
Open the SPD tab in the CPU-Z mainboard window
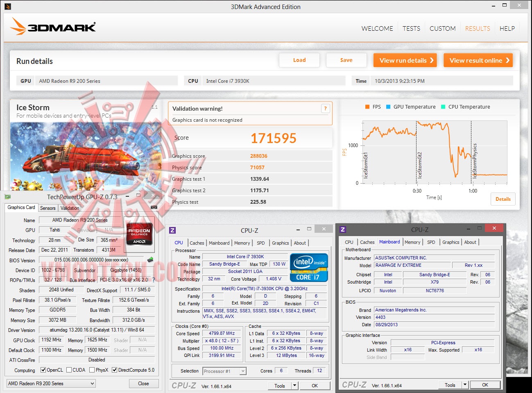431,242
